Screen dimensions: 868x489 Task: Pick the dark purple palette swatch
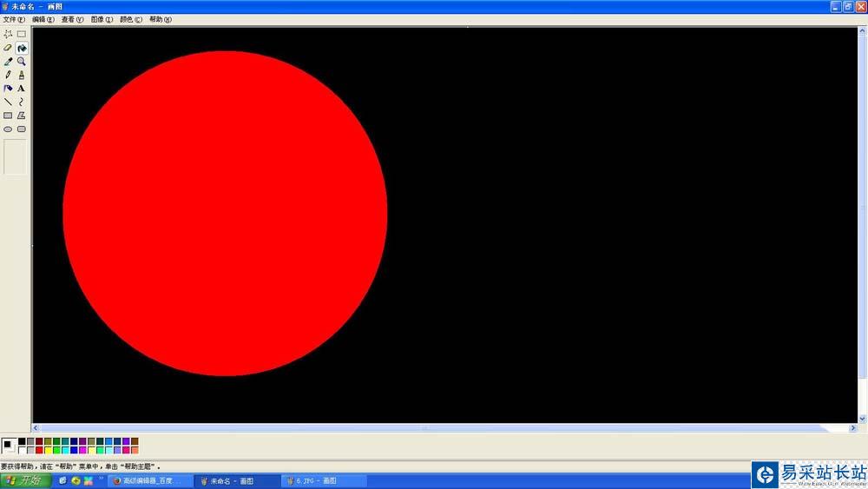[x=82, y=441]
